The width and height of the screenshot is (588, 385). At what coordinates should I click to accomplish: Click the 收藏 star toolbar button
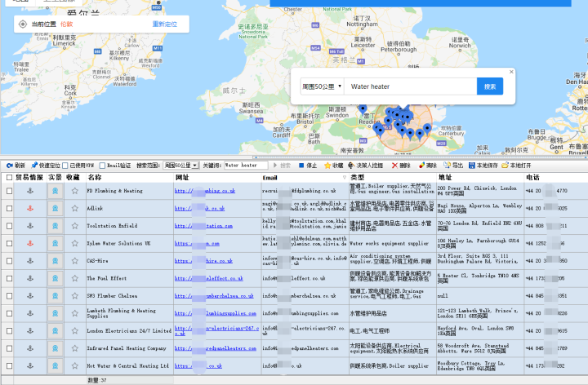point(334,165)
